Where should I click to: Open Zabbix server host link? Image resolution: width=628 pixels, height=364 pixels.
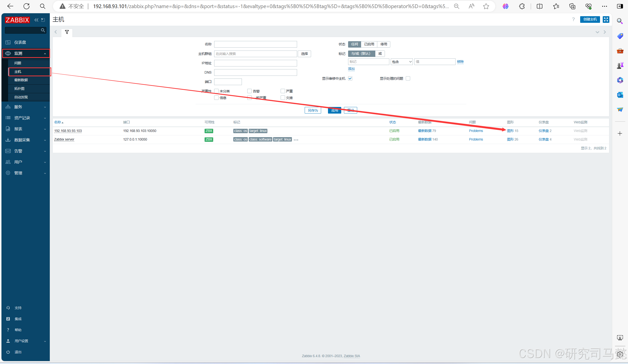click(64, 139)
